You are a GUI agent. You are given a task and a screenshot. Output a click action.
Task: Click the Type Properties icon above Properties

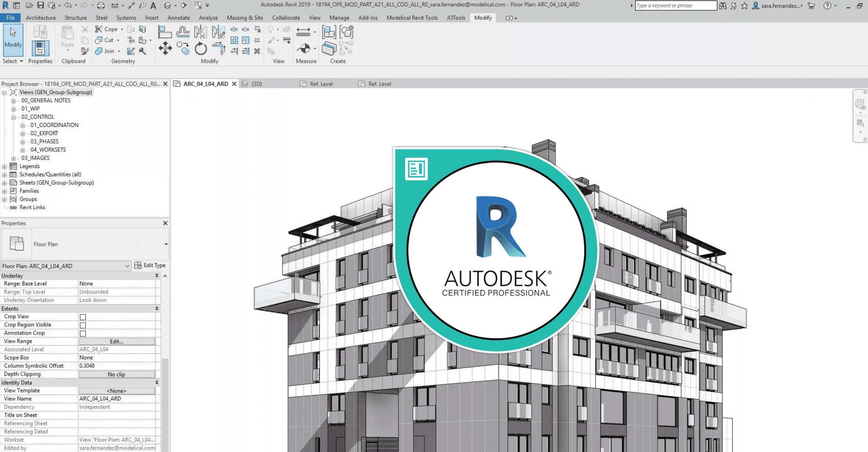coord(40,32)
